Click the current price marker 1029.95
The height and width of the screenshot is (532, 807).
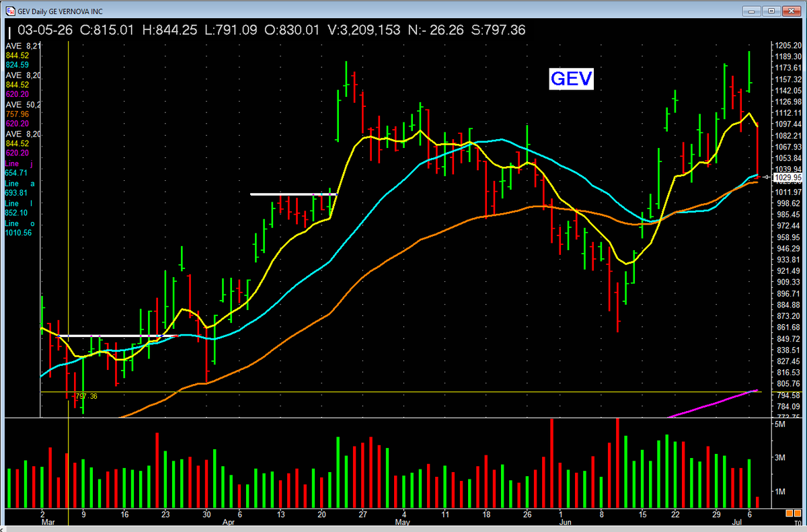(787, 178)
